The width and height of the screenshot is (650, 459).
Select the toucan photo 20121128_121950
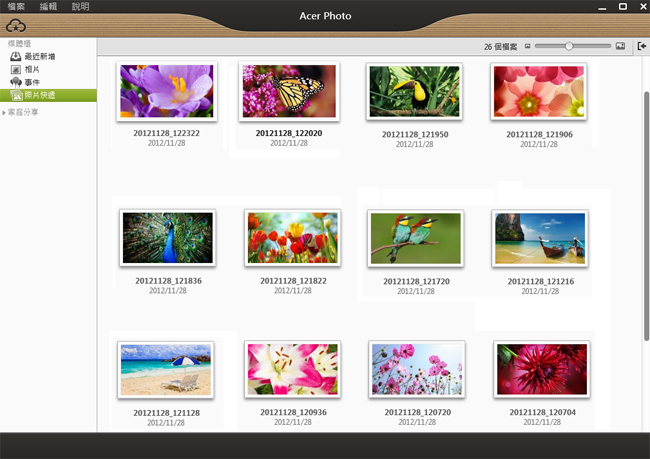[413, 92]
